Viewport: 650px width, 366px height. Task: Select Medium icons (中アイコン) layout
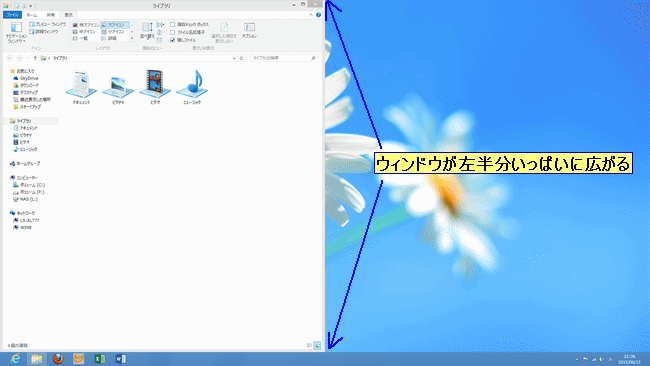[84, 32]
